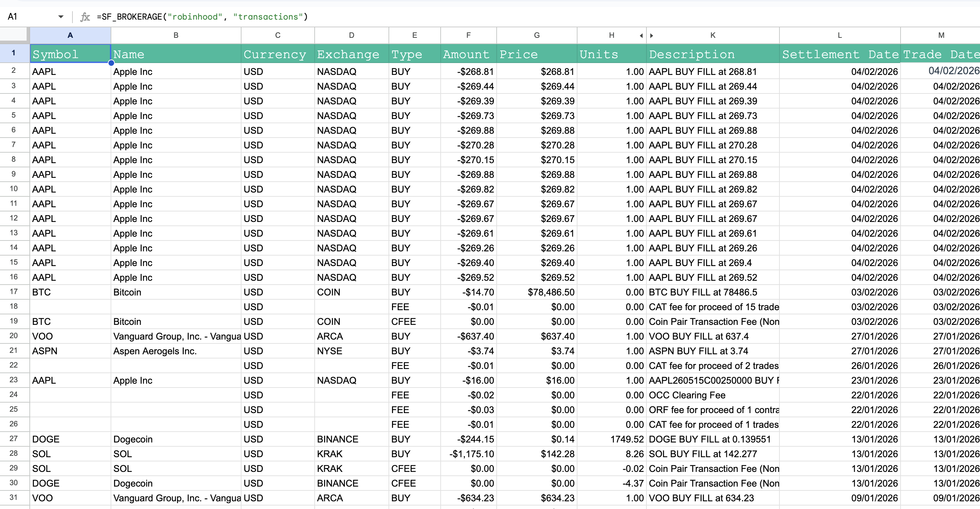The height and width of the screenshot is (509, 980).
Task: Click 'AAPL260515C00250000 BUY' description cell
Action: pos(713,381)
